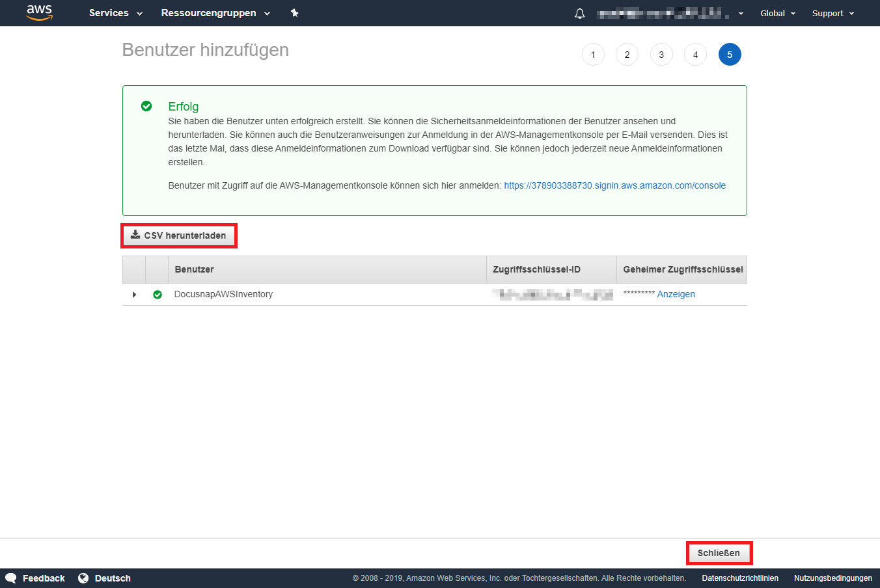880x588 pixels.
Task: Click the Benutzer hinzufügen page title
Action: tap(206, 50)
